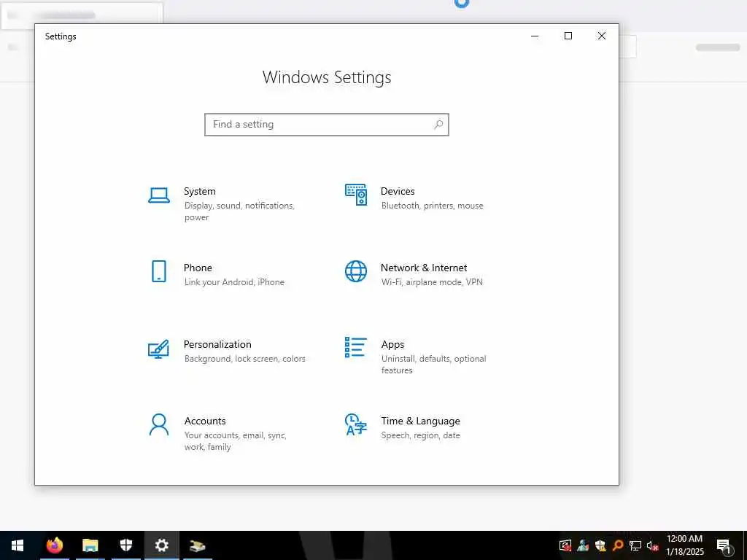Focus the Find a setting search field
Screen dimensions: 747x560
tap(327, 124)
